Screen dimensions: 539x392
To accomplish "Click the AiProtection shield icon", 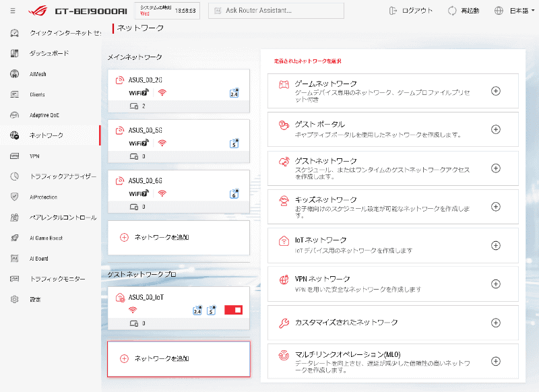I will pyautogui.click(x=14, y=197).
